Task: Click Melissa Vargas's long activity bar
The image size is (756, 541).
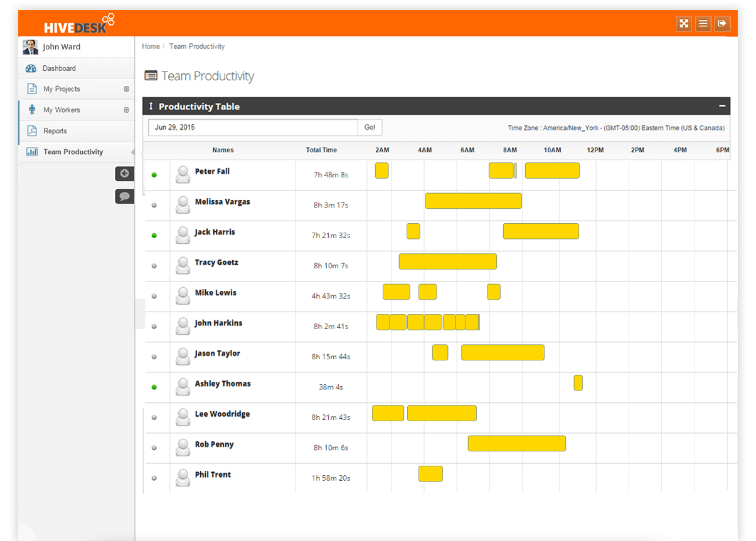Action: point(473,201)
